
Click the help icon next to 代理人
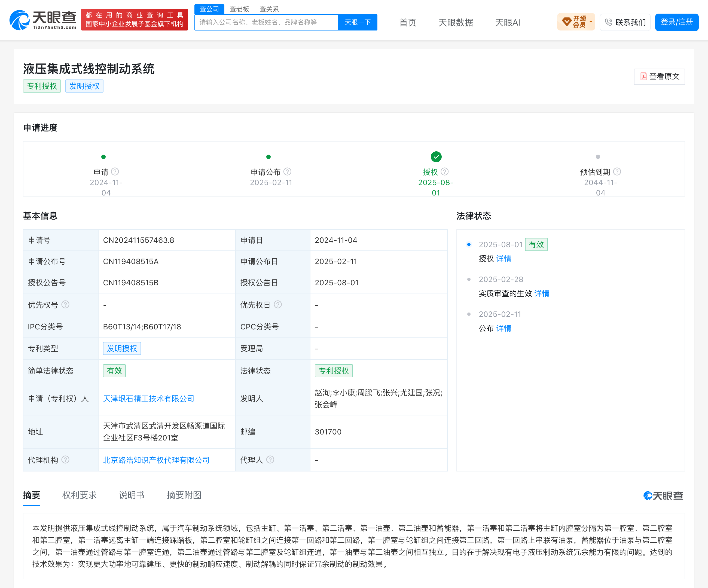[x=270, y=460]
